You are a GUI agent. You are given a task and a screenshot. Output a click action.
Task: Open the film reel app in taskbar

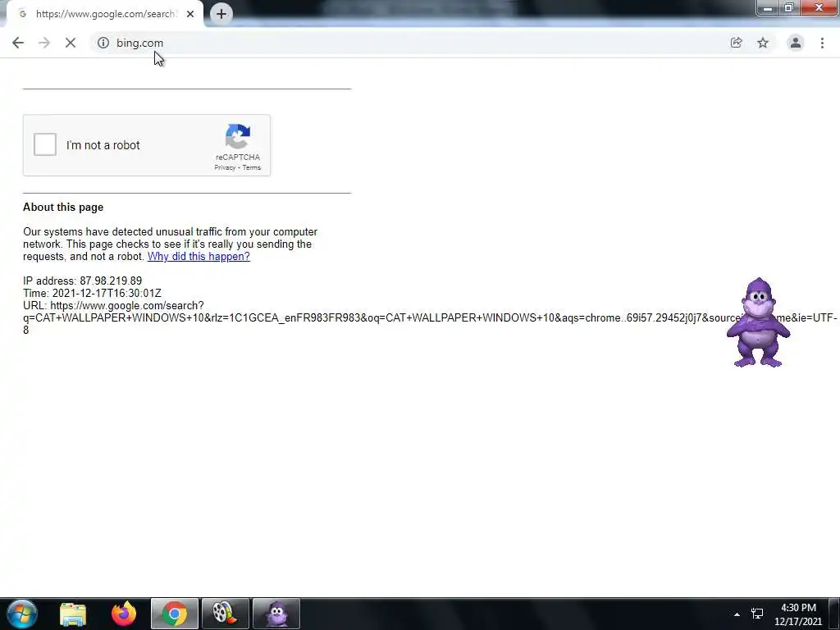tap(225, 614)
